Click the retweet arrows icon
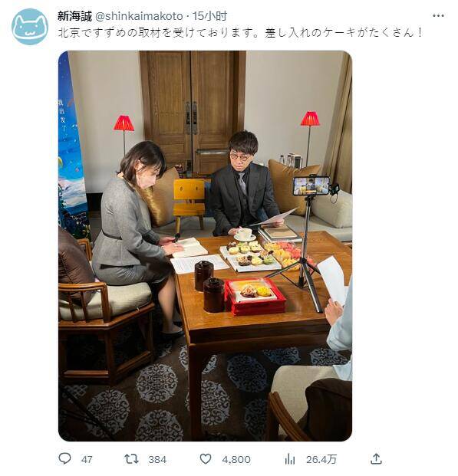The height and width of the screenshot is (476, 458). (x=132, y=458)
